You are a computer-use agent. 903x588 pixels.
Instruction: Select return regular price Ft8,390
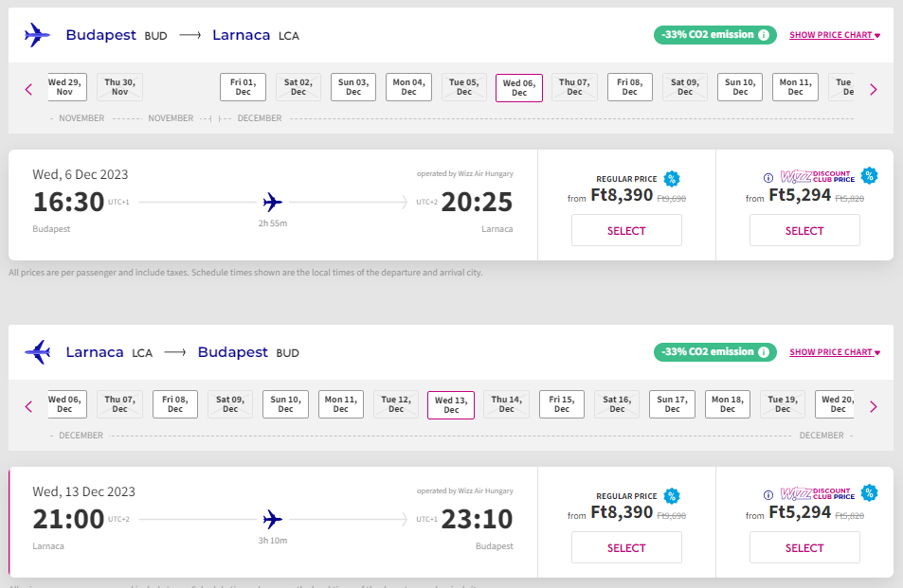click(x=626, y=548)
